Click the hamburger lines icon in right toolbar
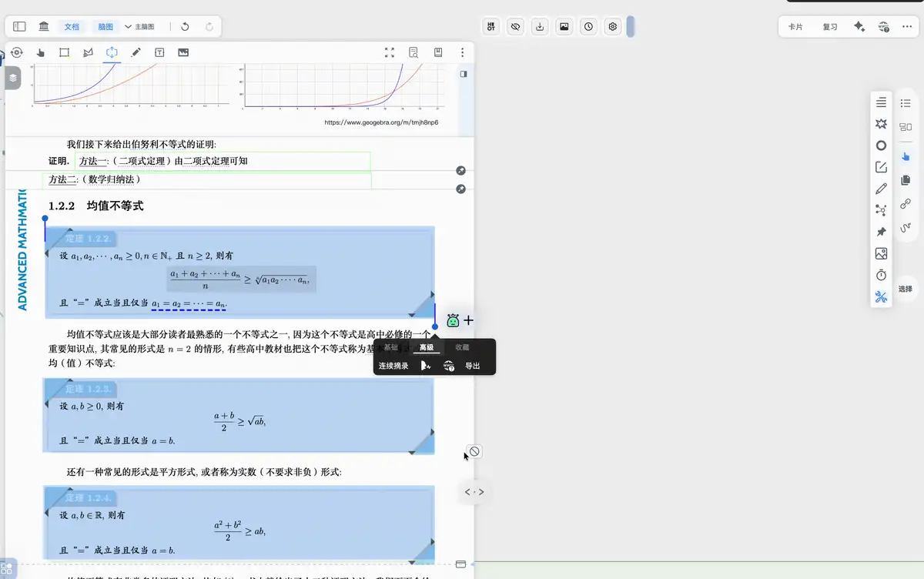Viewport: 924px width, 579px height. click(x=881, y=102)
